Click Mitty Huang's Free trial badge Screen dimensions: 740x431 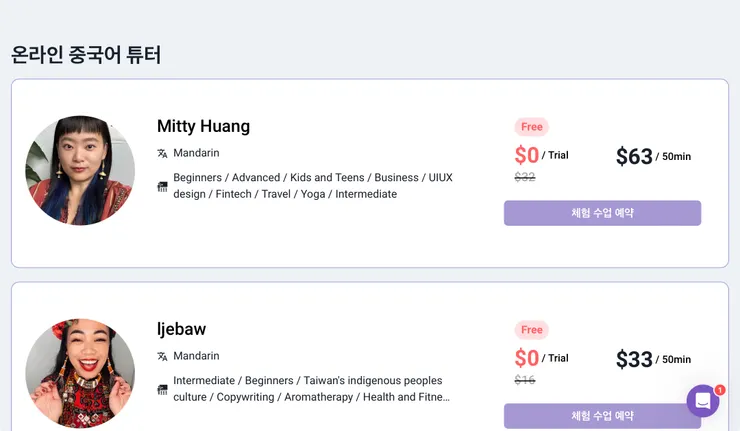531,127
